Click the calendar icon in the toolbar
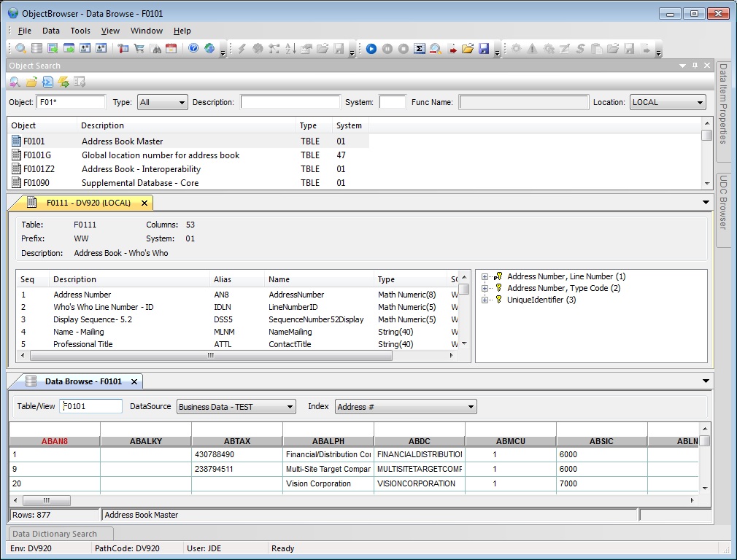 (171, 49)
